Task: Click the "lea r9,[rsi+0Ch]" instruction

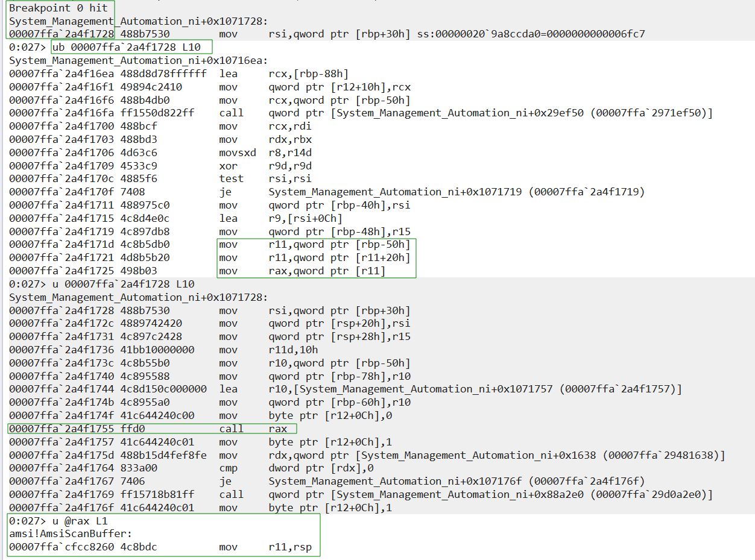Action: pyautogui.click(x=275, y=218)
